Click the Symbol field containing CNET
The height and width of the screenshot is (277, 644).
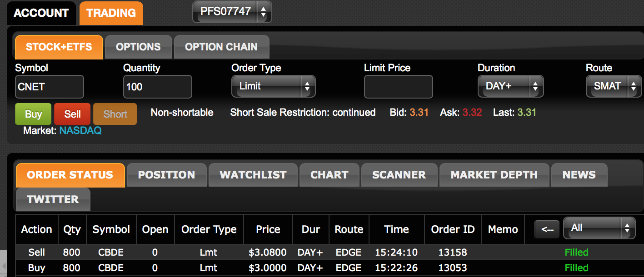49,87
